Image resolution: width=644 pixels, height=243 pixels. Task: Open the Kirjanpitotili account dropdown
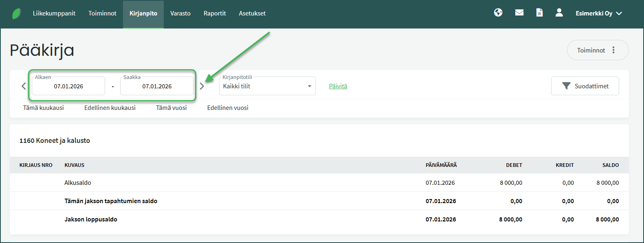267,86
